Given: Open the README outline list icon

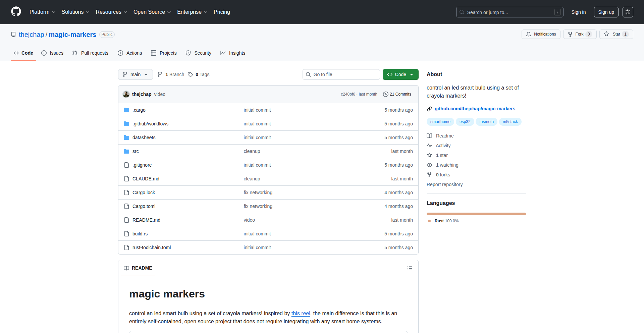Looking at the screenshot, I should click(x=410, y=268).
